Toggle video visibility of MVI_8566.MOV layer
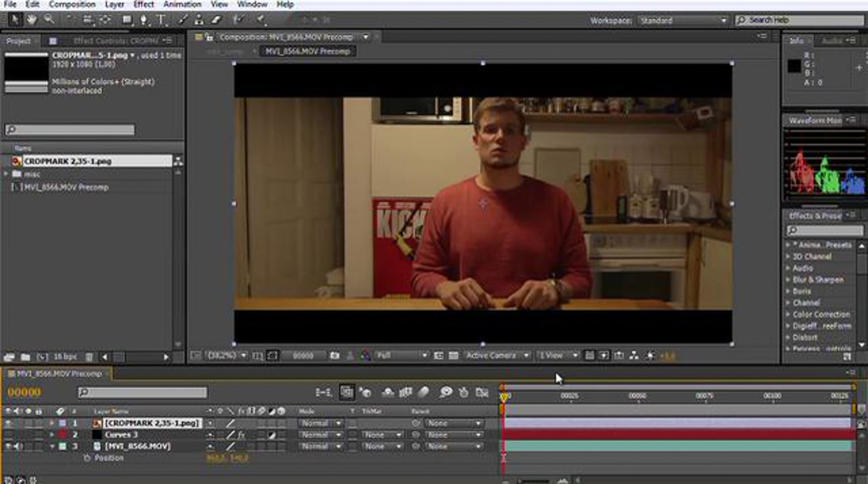Screen dimensions: 868x484 pyautogui.click(x=8, y=446)
